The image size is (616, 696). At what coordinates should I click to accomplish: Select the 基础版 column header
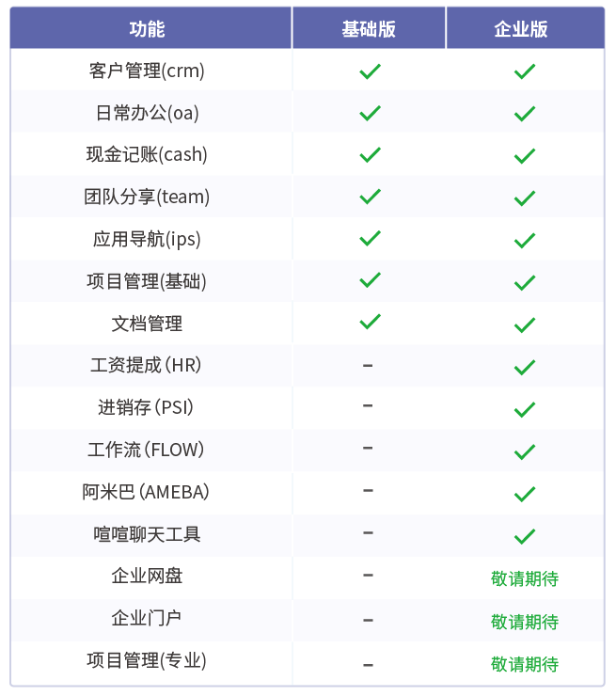tap(369, 28)
